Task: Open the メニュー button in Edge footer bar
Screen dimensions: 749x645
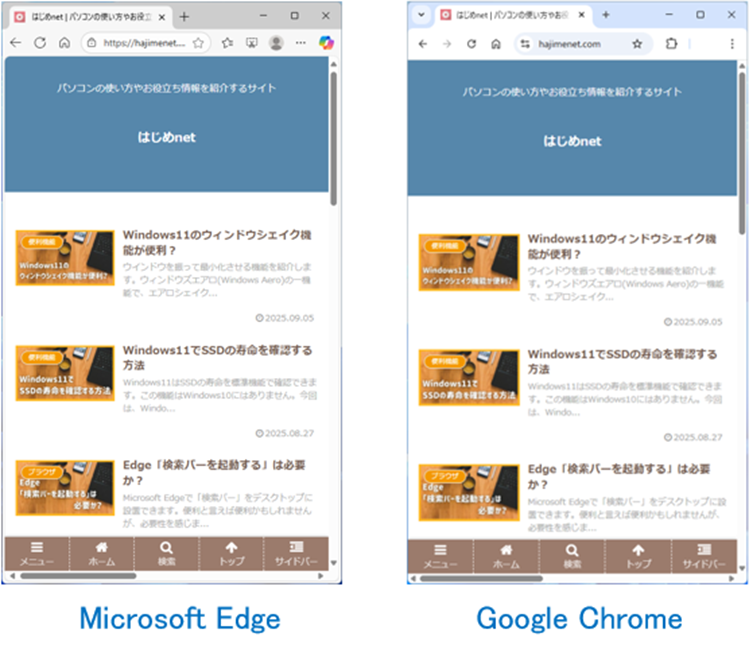Action: coord(37,554)
